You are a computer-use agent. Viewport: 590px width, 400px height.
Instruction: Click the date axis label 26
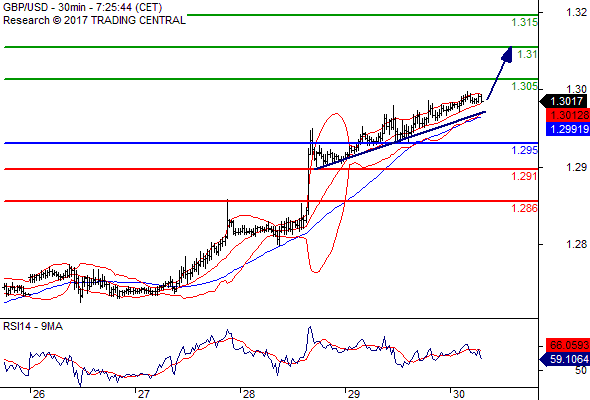coord(38,394)
